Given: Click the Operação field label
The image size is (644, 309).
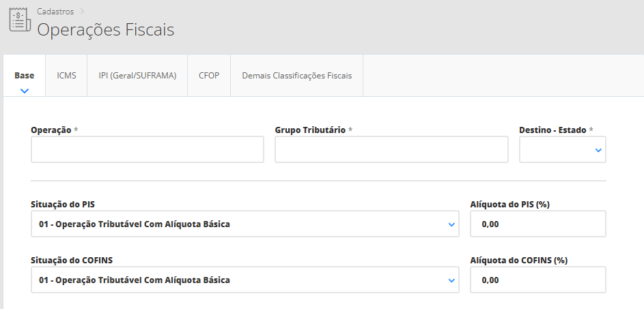Looking at the screenshot, I should pos(51,130).
